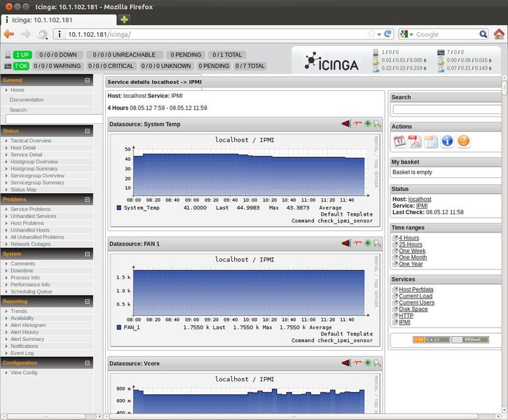Click the 1 UP host status badge
The image size is (508, 420).
22,55
